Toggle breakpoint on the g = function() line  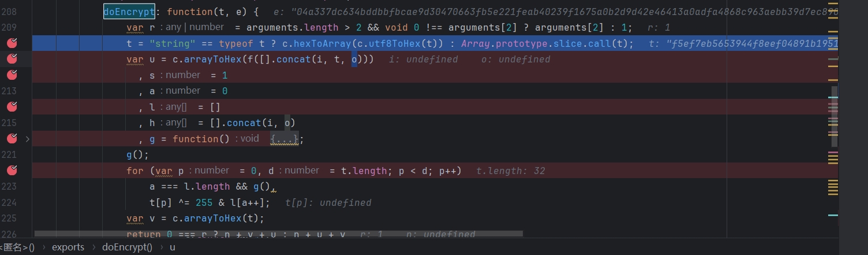[12, 139]
